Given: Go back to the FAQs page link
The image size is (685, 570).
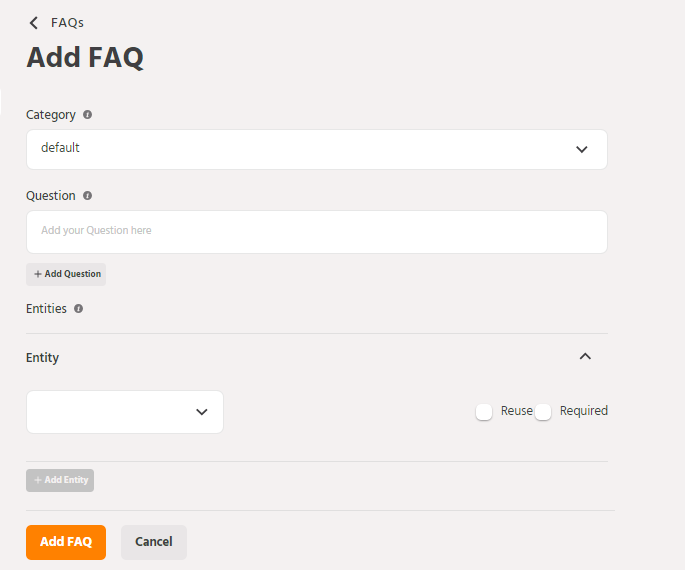Looking at the screenshot, I should (x=67, y=23).
